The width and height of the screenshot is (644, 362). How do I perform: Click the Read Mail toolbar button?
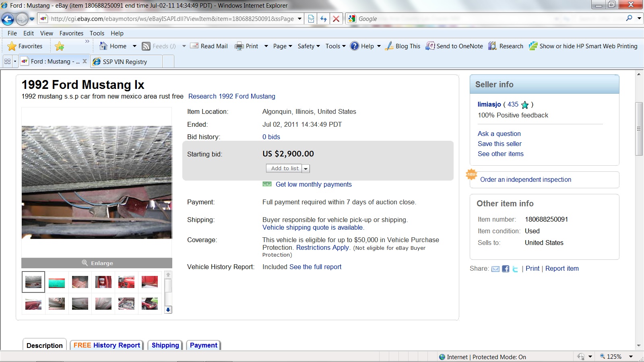click(209, 46)
